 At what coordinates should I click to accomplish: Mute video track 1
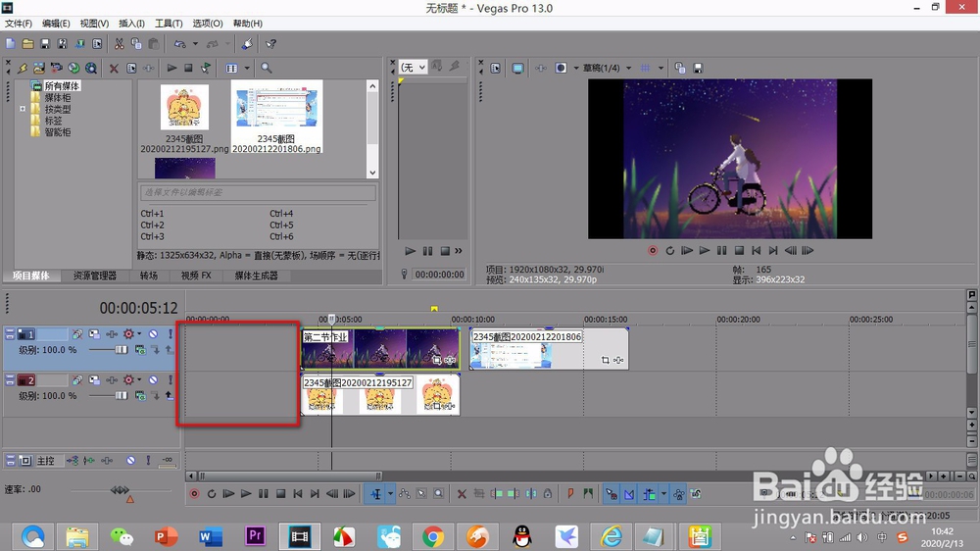point(153,334)
